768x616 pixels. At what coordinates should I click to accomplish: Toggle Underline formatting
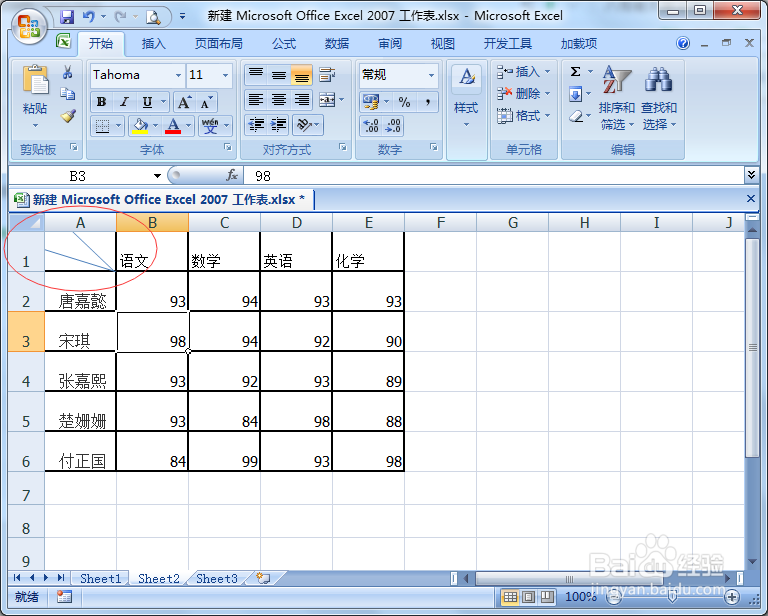(147, 102)
